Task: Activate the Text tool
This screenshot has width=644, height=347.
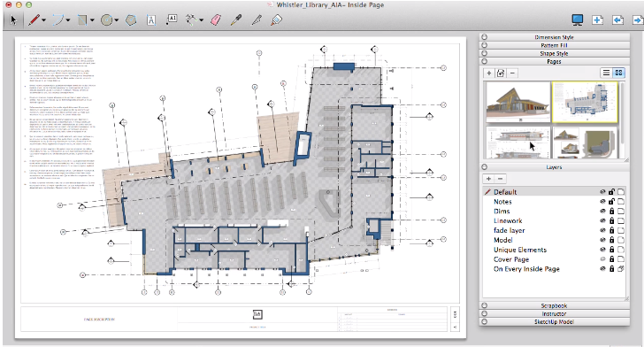Action: click(x=151, y=20)
